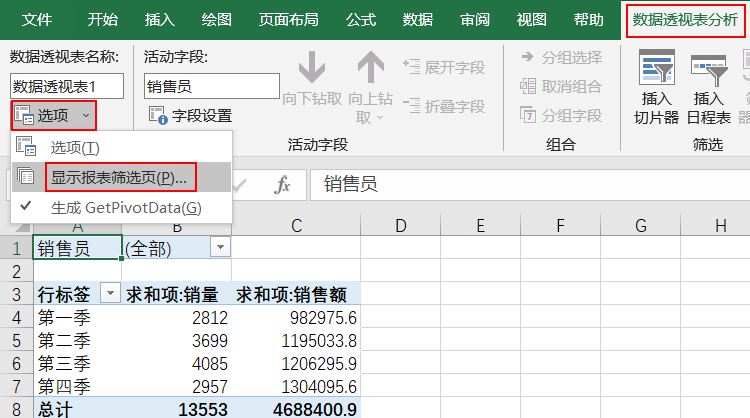Image resolution: width=750 pixels, height=418 pixels.
Task: Choose 显示报表筛选页(P)... menu item
Action: 121,177
